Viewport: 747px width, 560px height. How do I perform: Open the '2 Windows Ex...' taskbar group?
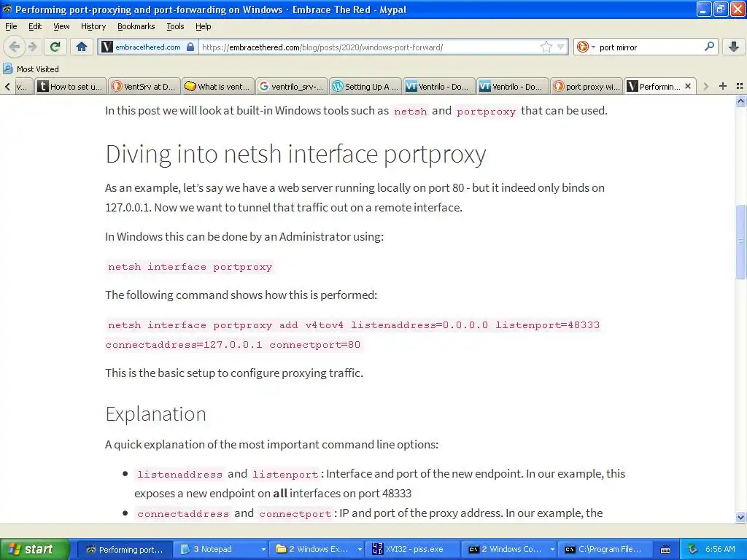point(317,549)
